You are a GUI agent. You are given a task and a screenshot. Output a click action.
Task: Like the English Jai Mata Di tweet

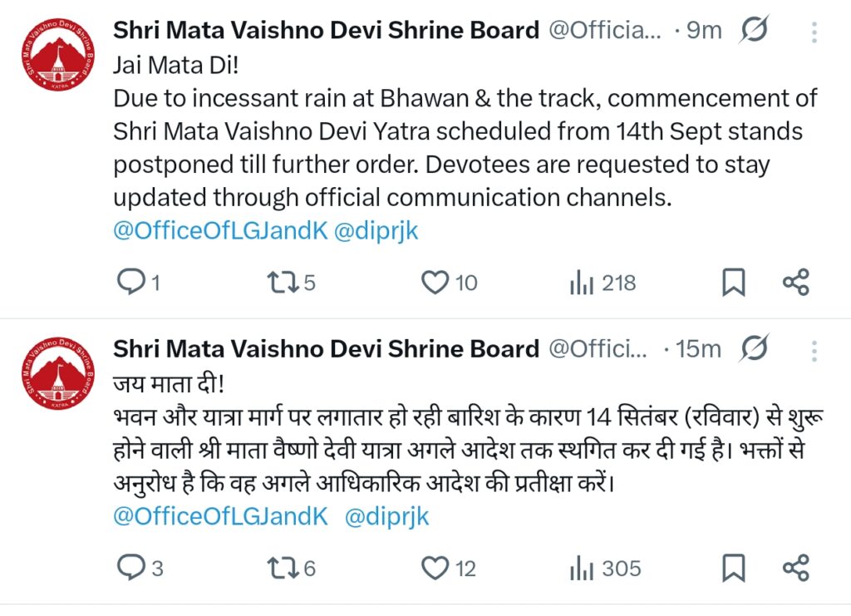pyautogui.click(x=435, y=283)
